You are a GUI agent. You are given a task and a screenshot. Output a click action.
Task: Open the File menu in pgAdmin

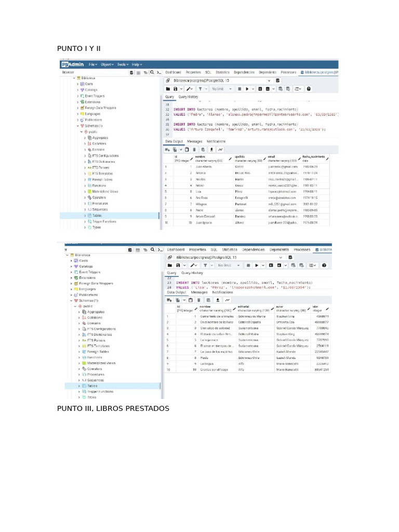pos(93,64)
